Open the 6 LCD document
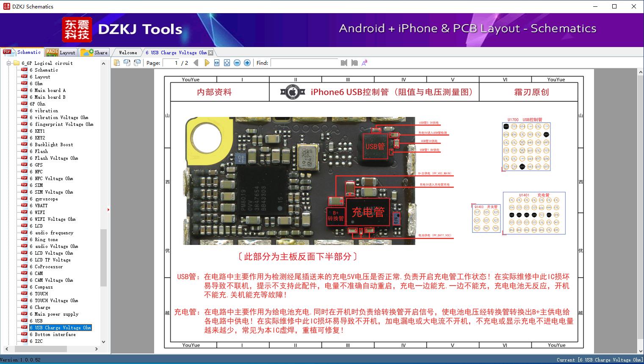This screenshot has height=364, width=644. [36, 226]
